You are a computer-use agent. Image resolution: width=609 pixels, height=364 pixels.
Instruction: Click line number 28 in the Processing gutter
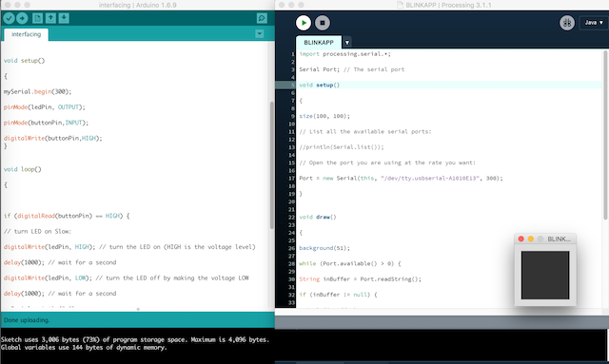(291, 263)
